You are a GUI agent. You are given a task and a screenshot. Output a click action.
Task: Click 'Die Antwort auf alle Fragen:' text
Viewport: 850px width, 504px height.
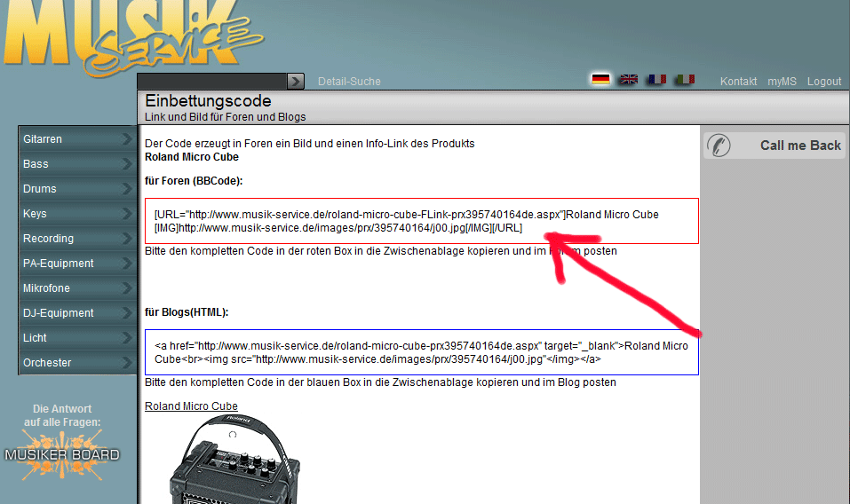tap(62, 415)
